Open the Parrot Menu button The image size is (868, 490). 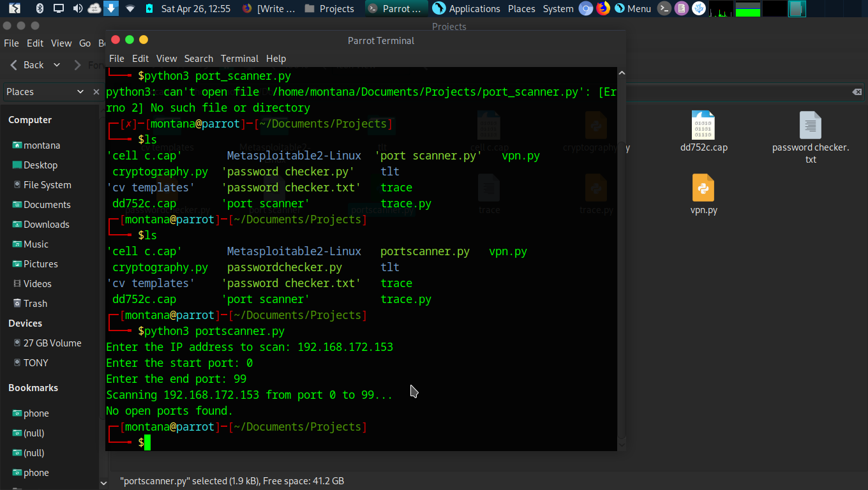(632, 8)
